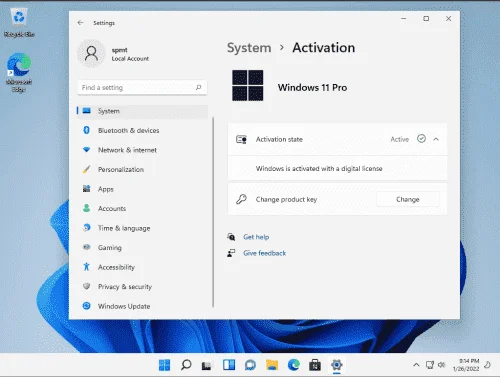Select System in the sidebar
Screen dimensions: 500x377
point(142,111)
